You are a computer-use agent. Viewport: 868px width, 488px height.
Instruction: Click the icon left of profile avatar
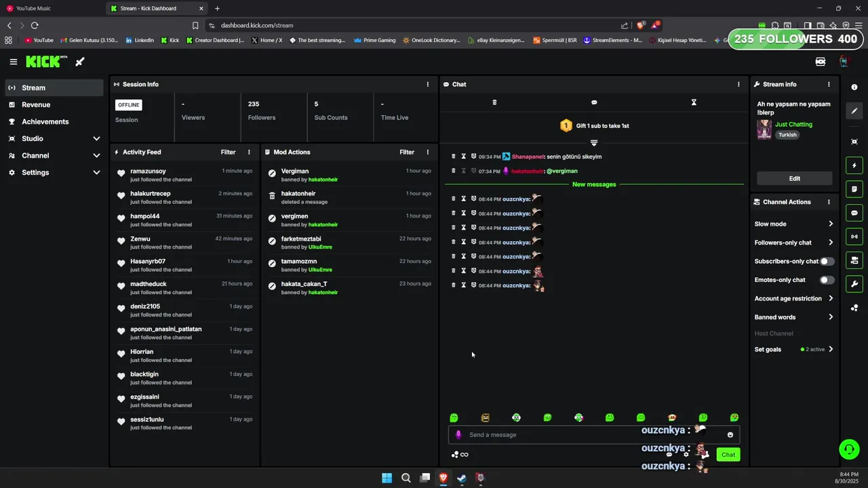(x=821, y=62)
